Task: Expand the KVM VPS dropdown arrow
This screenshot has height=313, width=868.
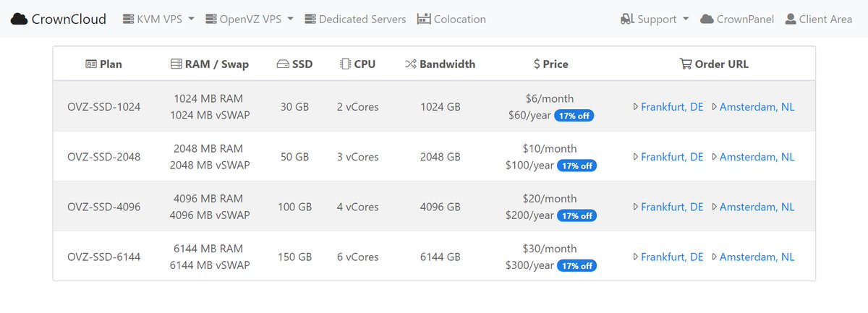Action: coord(191,19)
